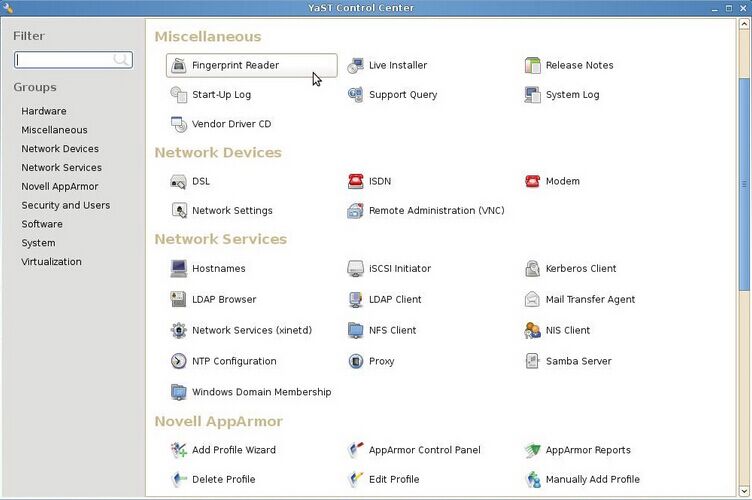Select the Virtualization group
Screen dimensions: 752x500
pos(51,262)
